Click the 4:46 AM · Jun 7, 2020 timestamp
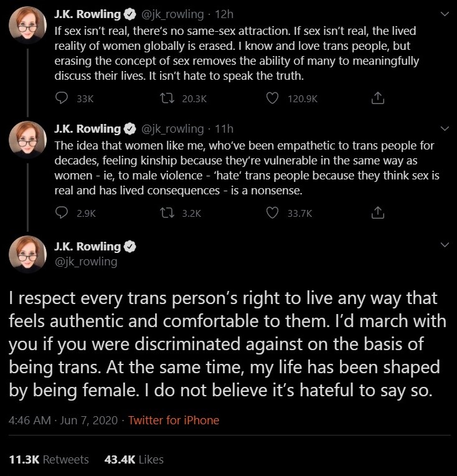The height and width of the screenshot is (476, 457). coord(60,420)
